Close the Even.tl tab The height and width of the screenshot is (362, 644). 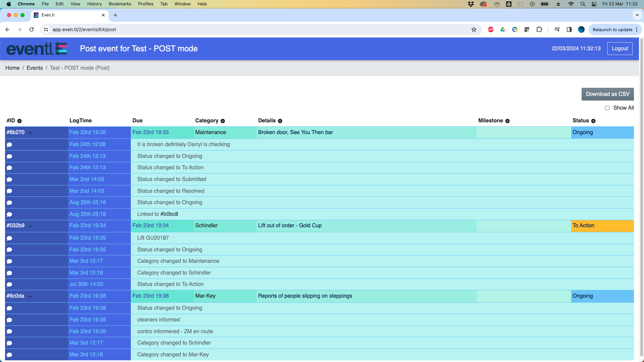(103, 15)
